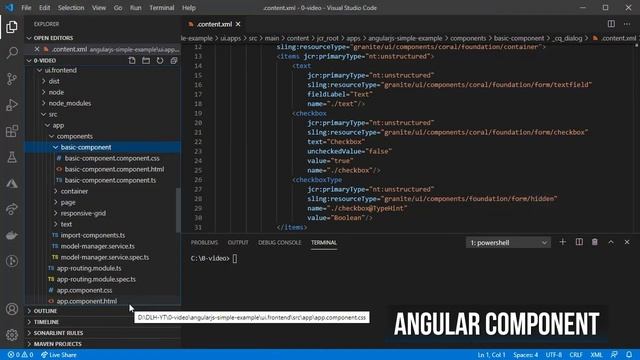Open the Source Control view
Image resolution: width=640 pixels, height=360 pixels.
click(x=12, y=79)
